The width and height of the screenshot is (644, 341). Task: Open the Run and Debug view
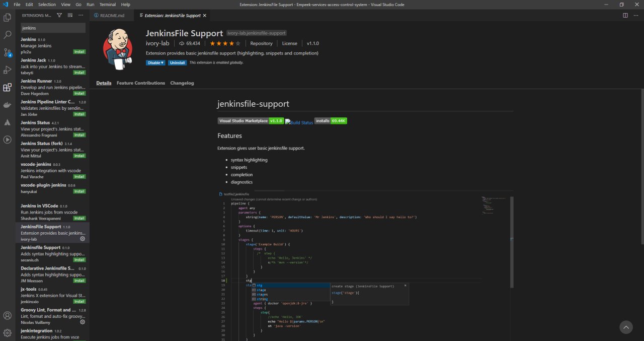8,70
